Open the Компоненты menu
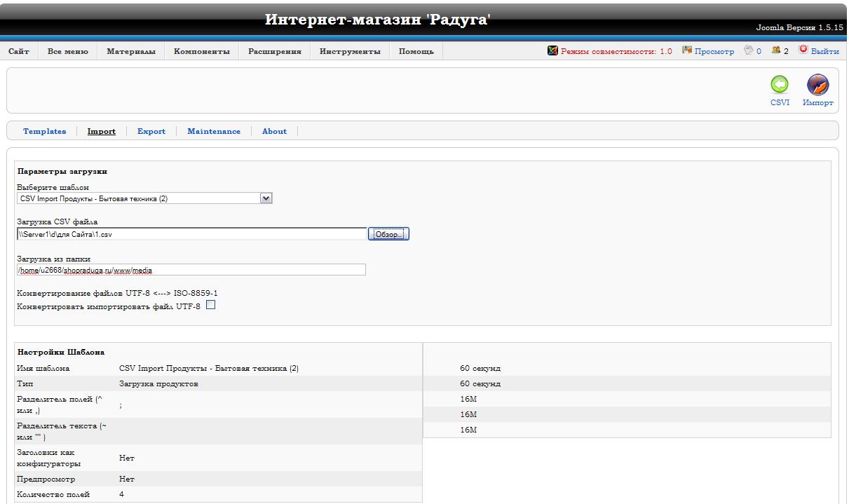The height and width of the screenshot is (504, 849). 202,52
